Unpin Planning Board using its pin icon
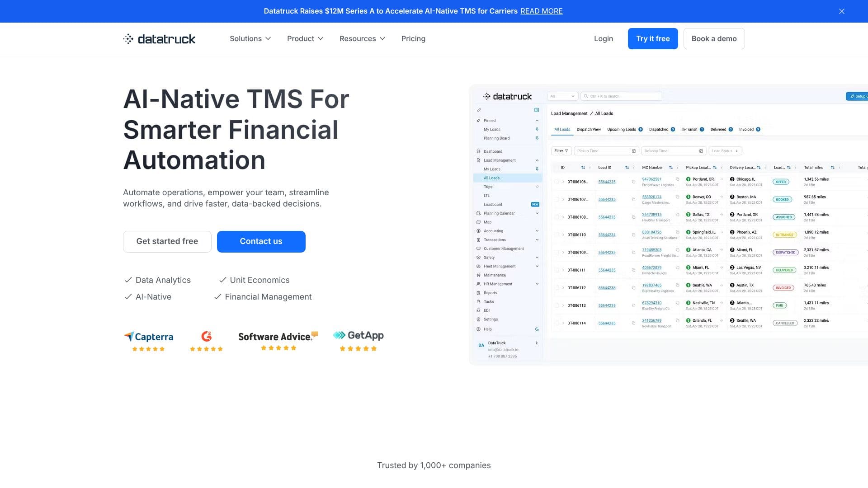This screenshot has width=868, height=488. tap(537, 138)
